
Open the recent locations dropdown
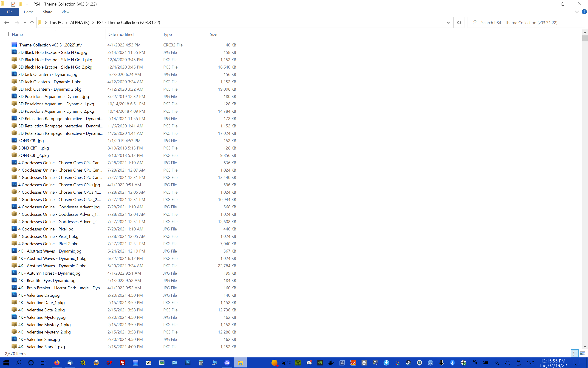click(25, 23)
